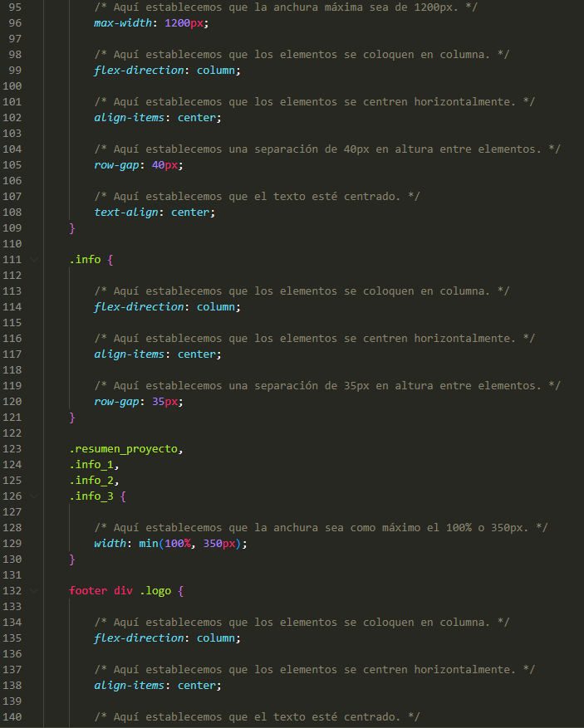Image resolution: width=584 pixels, height=728 pixels.
Task: Click the center value on line 102
Action: (197, 118)
